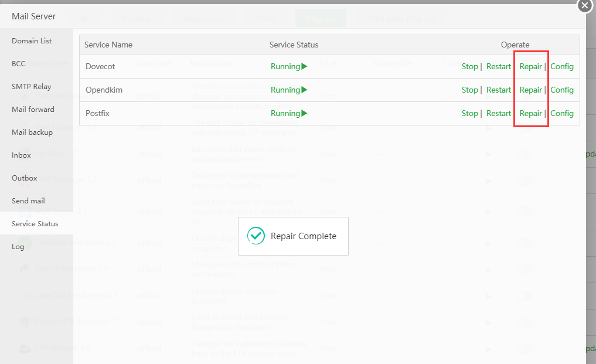The image size is (596, 364).
Task: Click Opendkim Running play icon
Action: coord(304,90)
